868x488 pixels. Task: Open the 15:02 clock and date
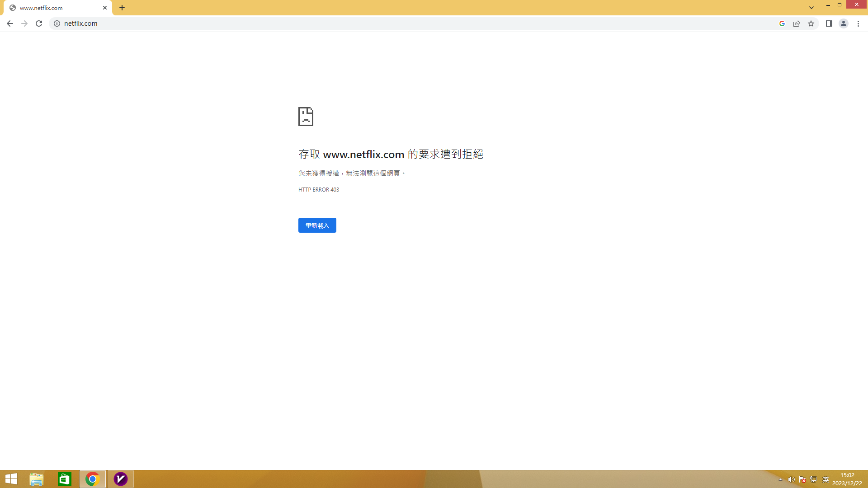tap(847, 479)
